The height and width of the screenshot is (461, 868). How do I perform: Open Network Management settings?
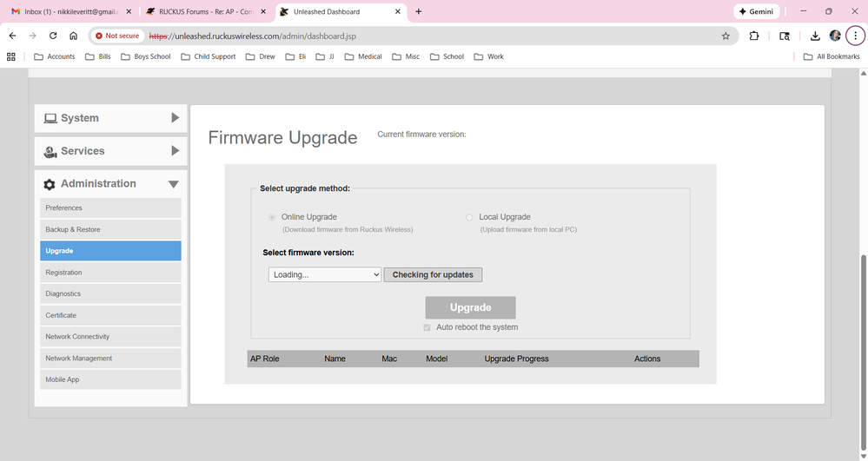[x=110, y=358]
